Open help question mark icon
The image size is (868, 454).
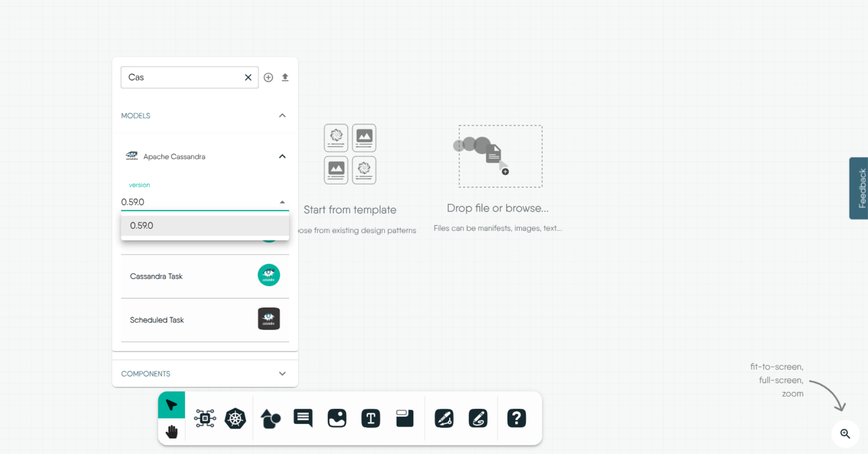[x=516, y=418]
